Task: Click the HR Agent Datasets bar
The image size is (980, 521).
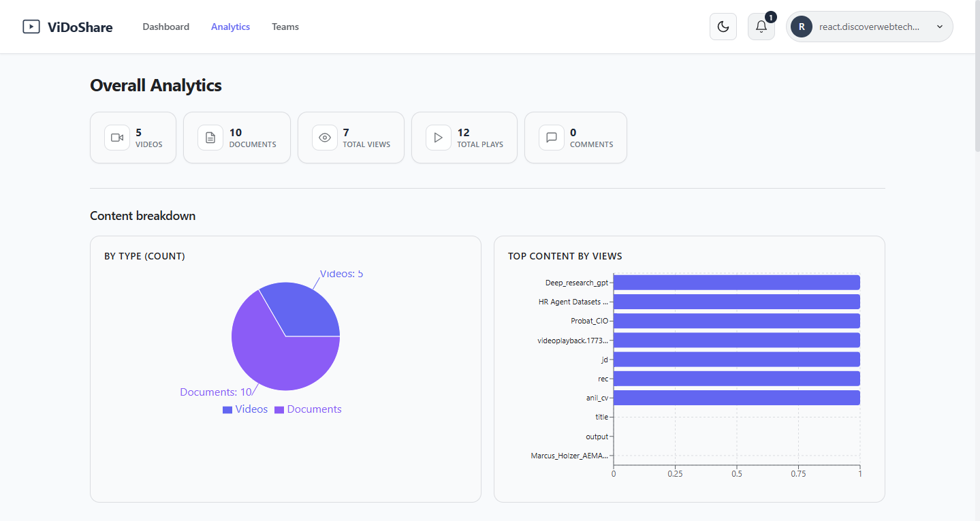Action: point(737,302)
